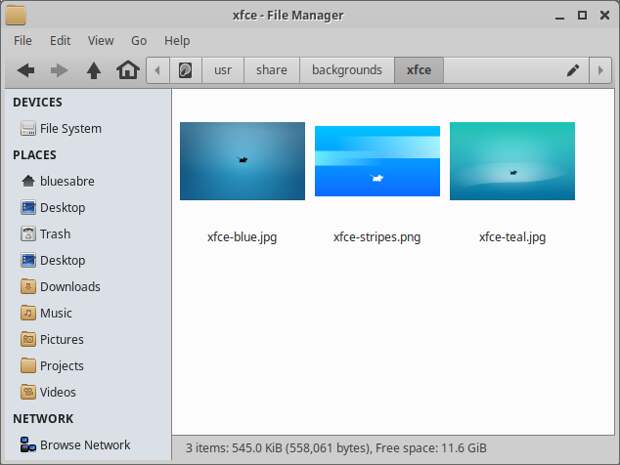620x465 pixels.
Task: Click the status bar item count text
Action: pyautogui.click(x=336, y=448)
